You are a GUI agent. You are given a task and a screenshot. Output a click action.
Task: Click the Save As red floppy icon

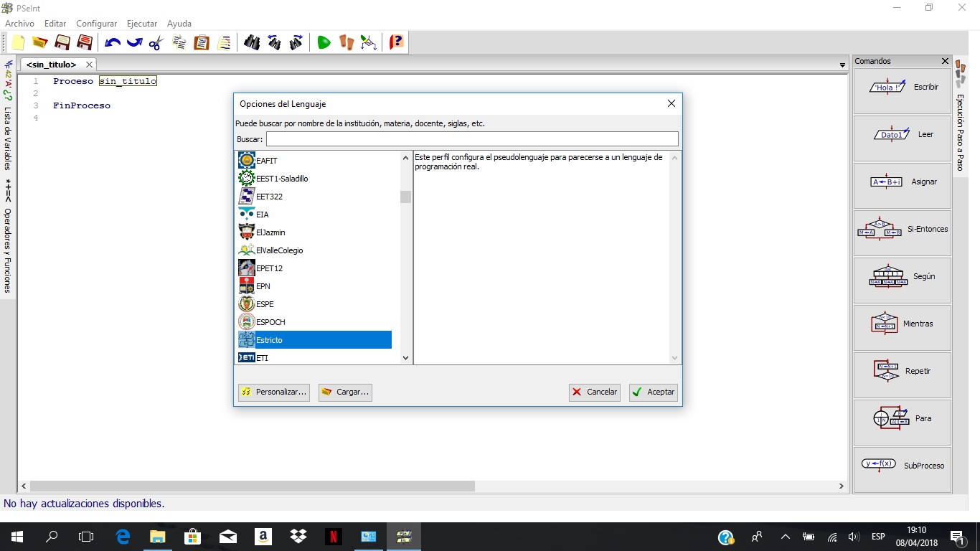pos(85,42)
